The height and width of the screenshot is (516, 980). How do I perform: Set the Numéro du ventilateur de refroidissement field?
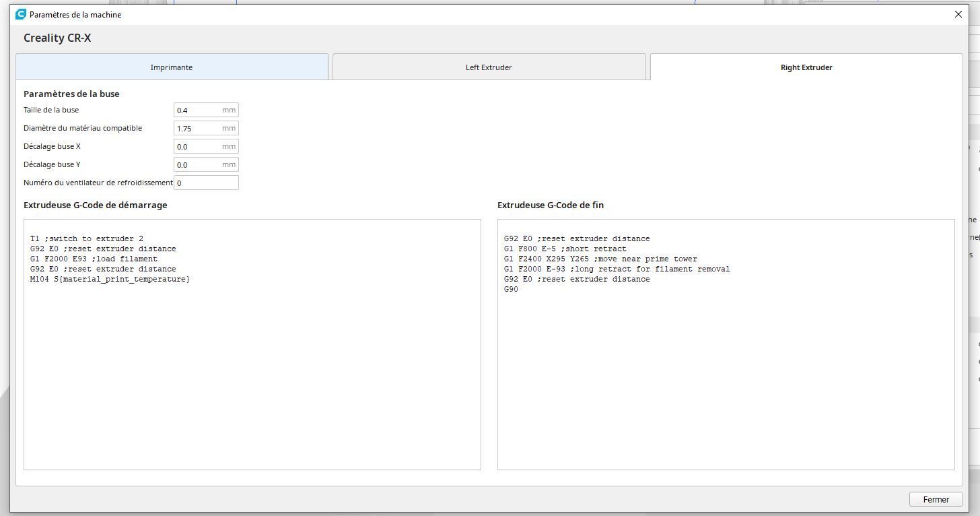tap(206, 183)
